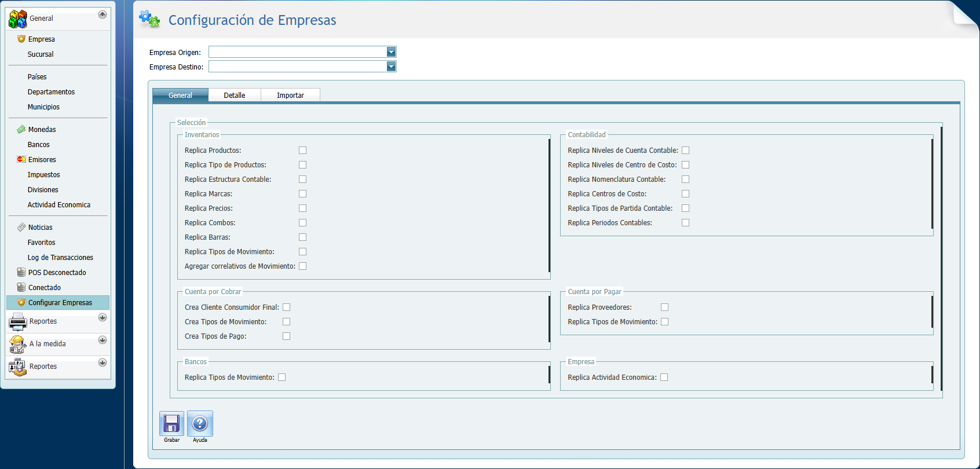This screenshot has height=469, width=980.
Task: Click the Conectado database icon
Action: pyautogui.click(x=21, y=287)
